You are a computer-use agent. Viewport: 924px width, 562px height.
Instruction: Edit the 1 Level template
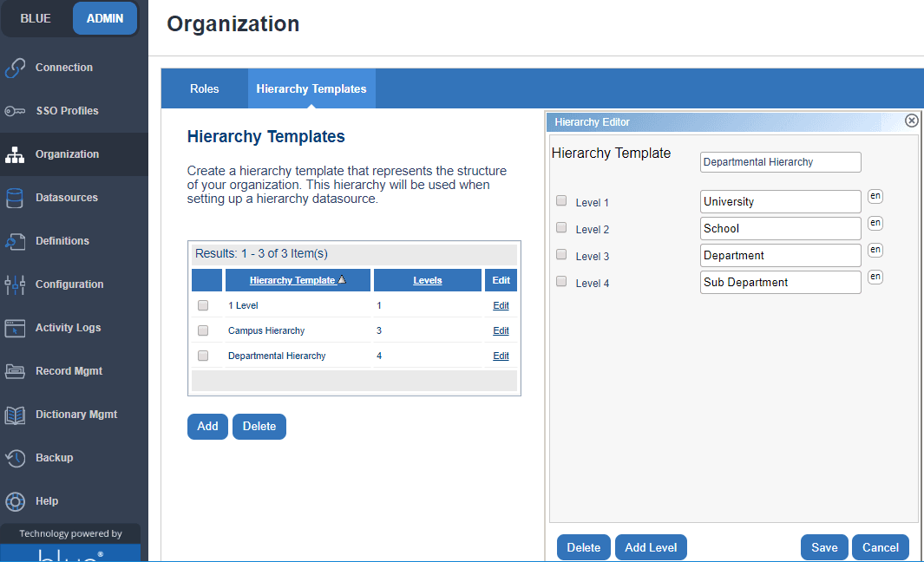pos(501,305)
